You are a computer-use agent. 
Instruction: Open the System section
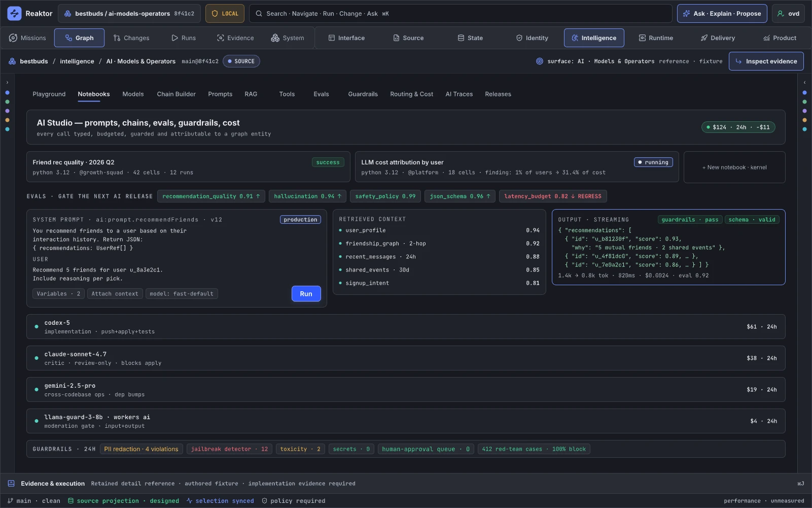point(288,38)
